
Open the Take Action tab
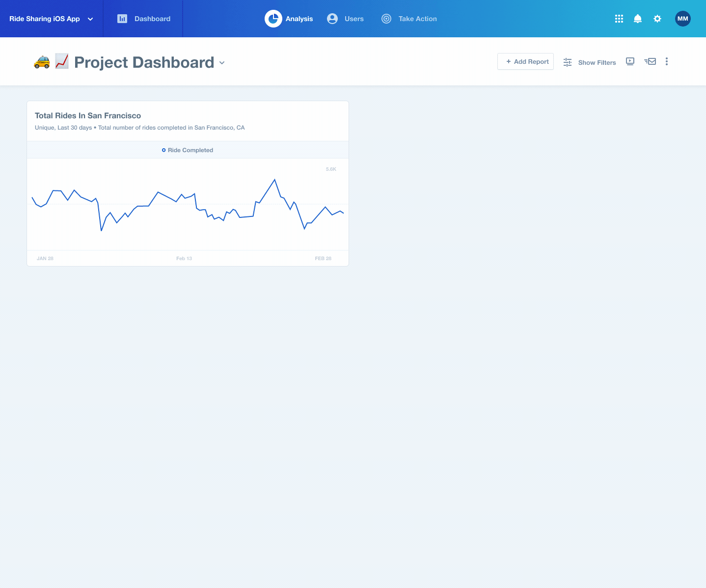[x=417, y=19]
